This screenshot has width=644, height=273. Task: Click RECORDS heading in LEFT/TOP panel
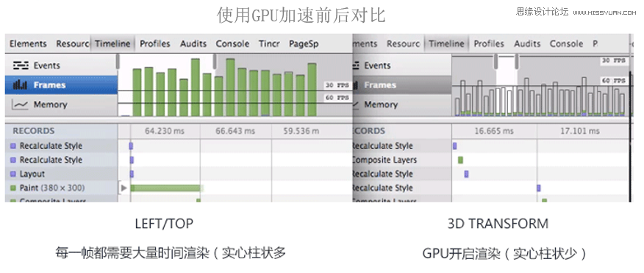coord(34,131)
